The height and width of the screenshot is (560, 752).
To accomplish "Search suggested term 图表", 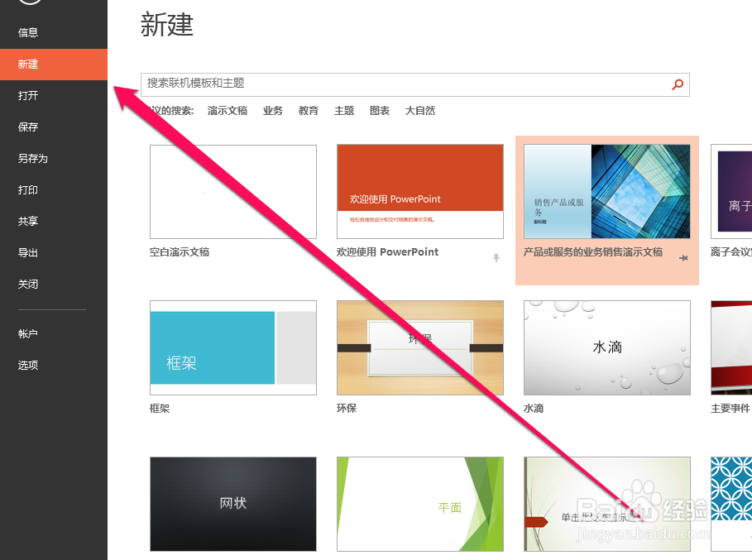I will (x=380, y=111).
